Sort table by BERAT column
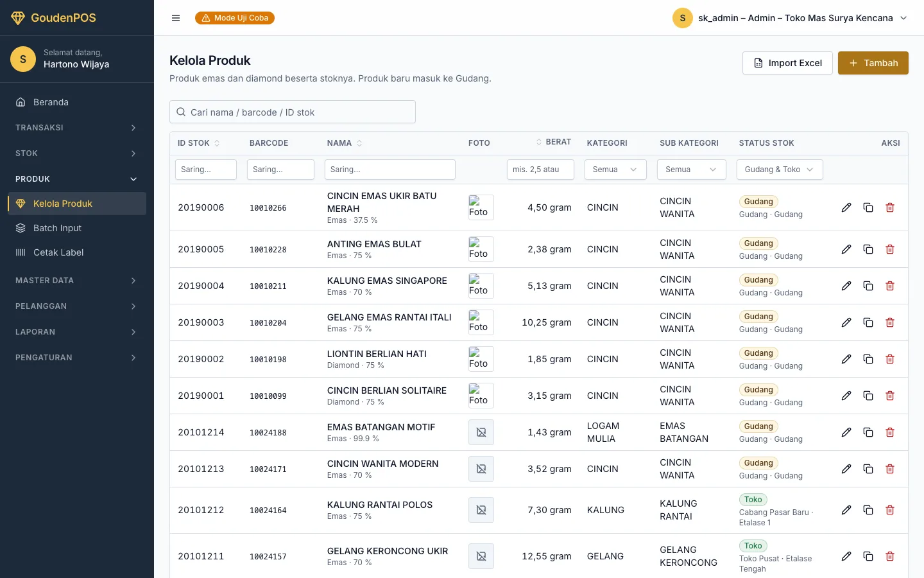Screen dimensions: 924x578 pyautogui.click(x=554, y=142)
